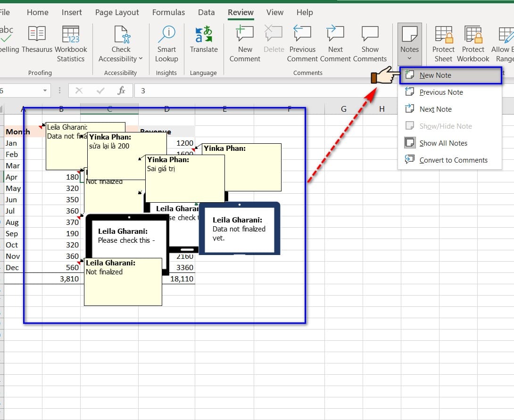Select the 'Sai giá trị' note box
This screenshot has height=420, width=514.
185,179
